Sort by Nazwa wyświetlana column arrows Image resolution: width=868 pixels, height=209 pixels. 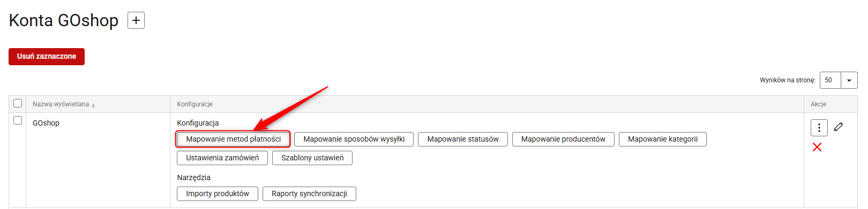point(93,105)
